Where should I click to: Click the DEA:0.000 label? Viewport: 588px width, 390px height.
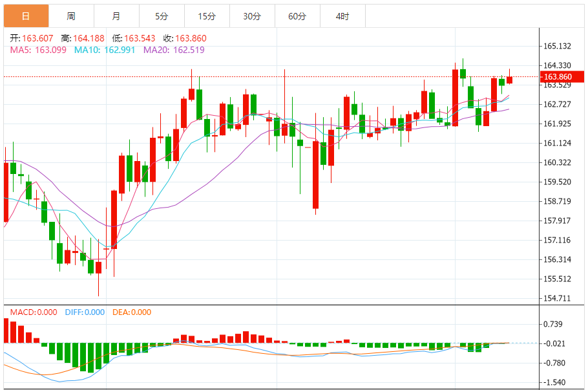[132, 312]
